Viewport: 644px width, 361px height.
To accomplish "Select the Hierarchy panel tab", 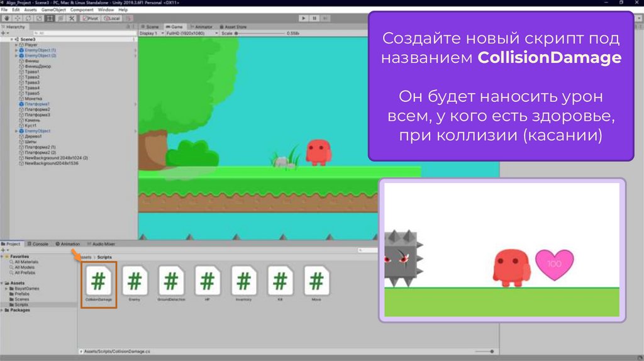I will [14, 26].
